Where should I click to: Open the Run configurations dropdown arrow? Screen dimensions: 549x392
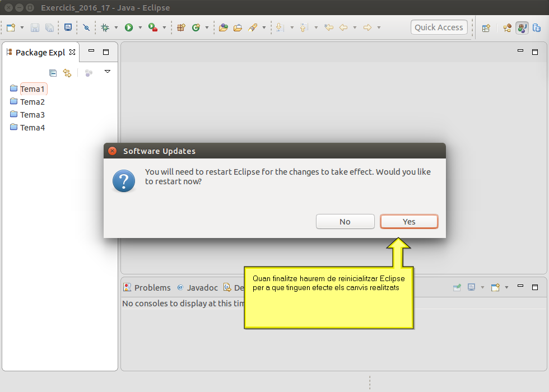(x=140, y=27)
